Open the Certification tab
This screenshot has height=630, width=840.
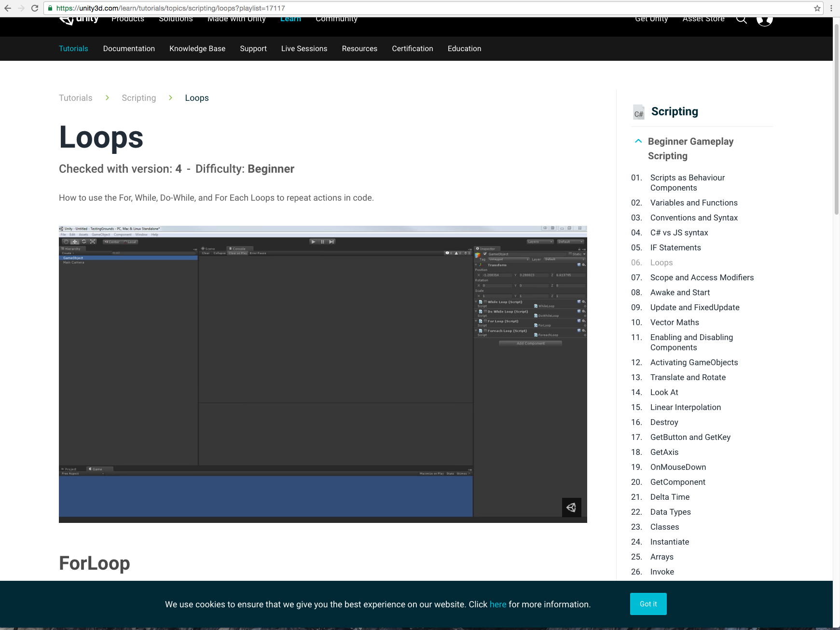(413, 49)
